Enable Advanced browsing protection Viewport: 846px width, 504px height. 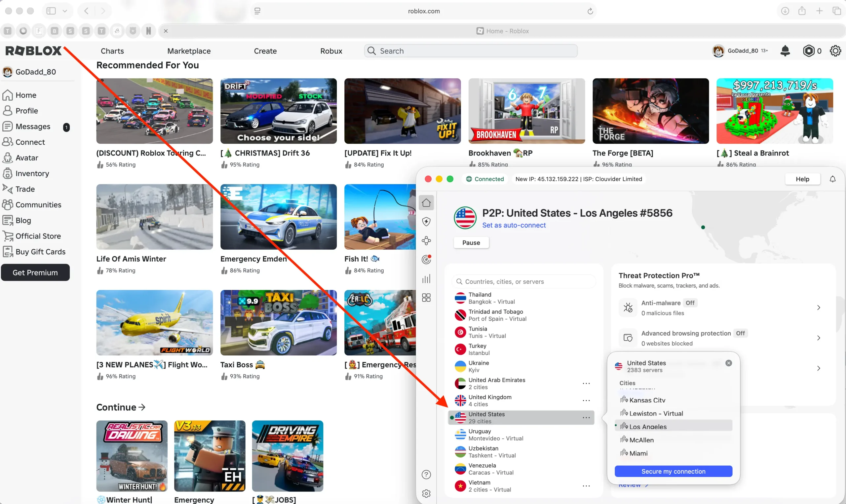coord(741,333)
